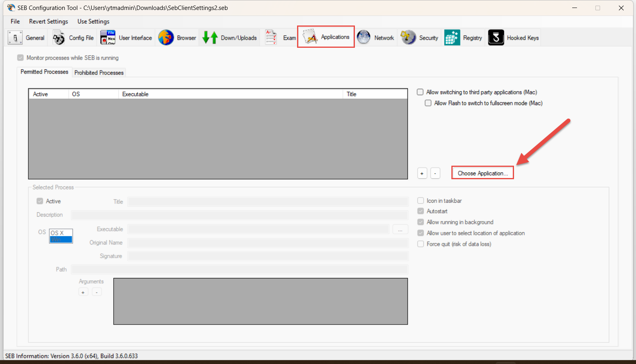
Task: Click the Choose Application button
Action: [x=482, y=173]
